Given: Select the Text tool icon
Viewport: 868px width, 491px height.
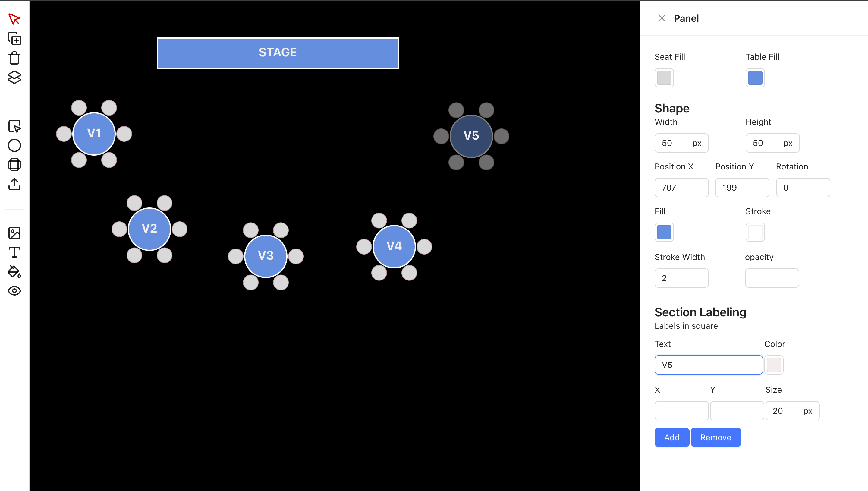Looking at the screenshot, I should click(x=14, y=252).
